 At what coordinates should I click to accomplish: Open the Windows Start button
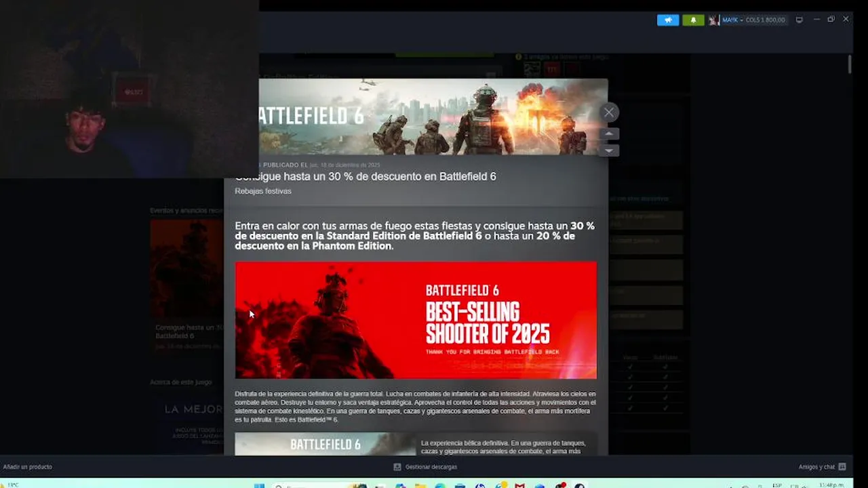tap(259, 485)
